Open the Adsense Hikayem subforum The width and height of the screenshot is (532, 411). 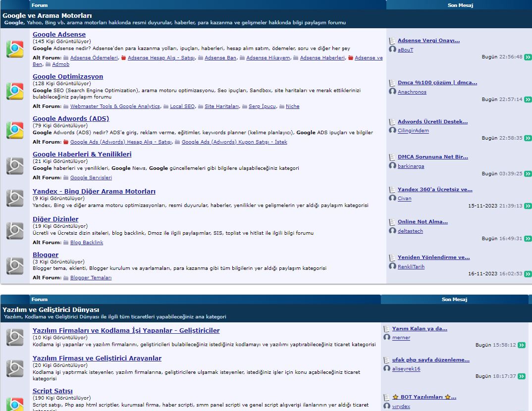268,58
